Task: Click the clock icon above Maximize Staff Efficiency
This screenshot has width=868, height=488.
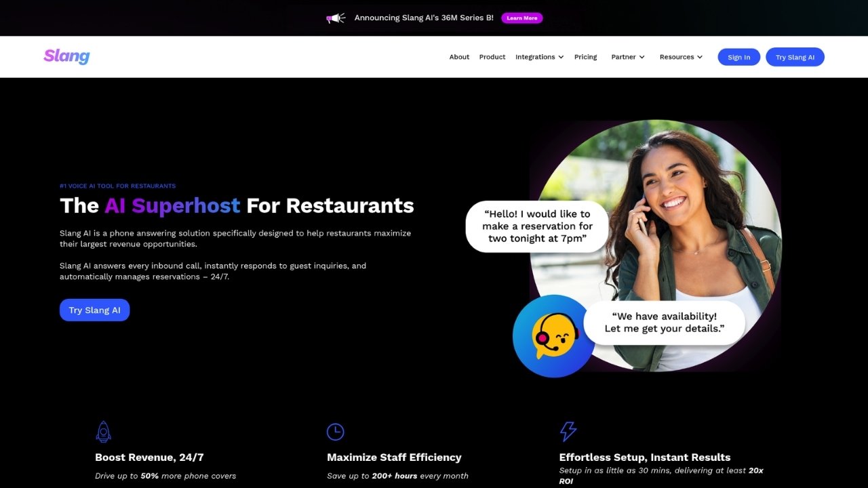Action: 335,432
